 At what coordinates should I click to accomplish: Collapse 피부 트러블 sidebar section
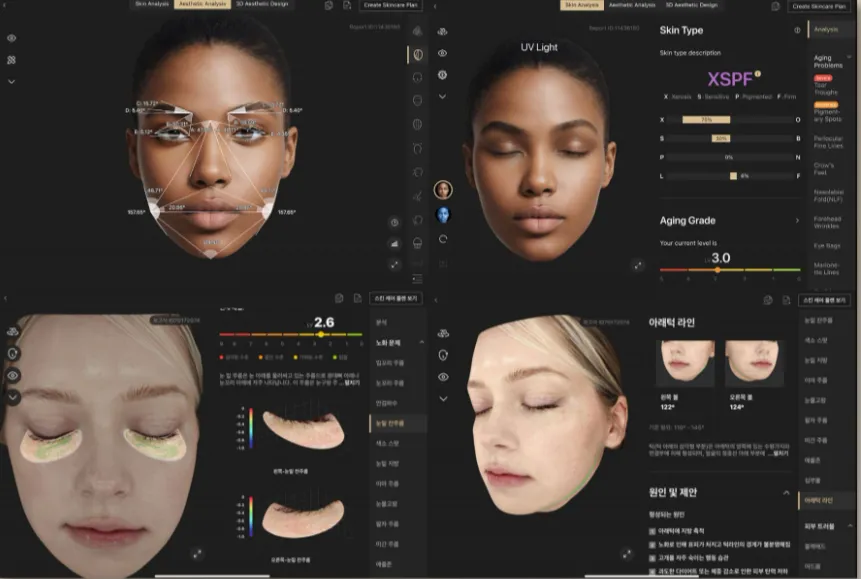[850, 526]
